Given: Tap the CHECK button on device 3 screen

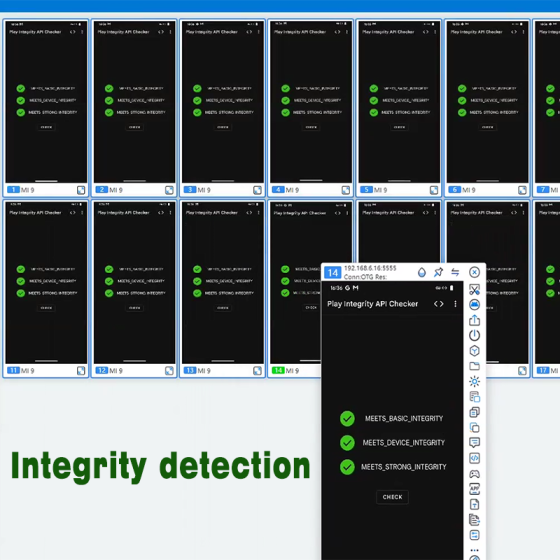Looking at the screenshot, I should (223, 127).
